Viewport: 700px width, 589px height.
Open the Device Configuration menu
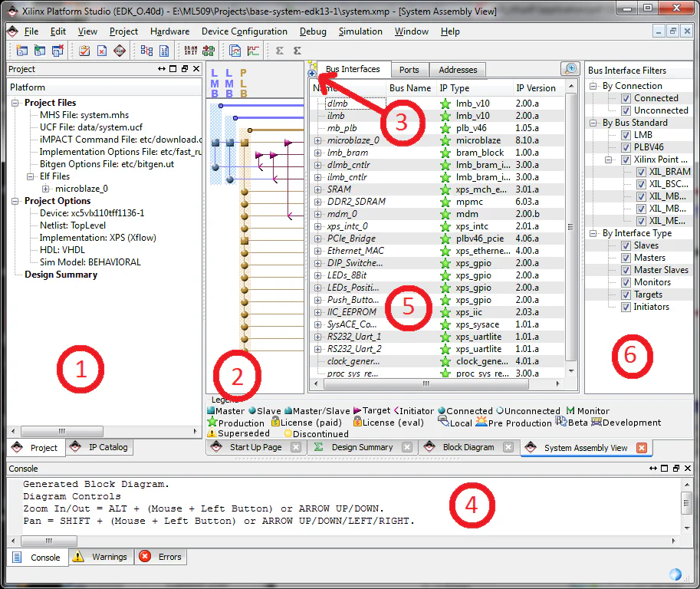point(244,31)
